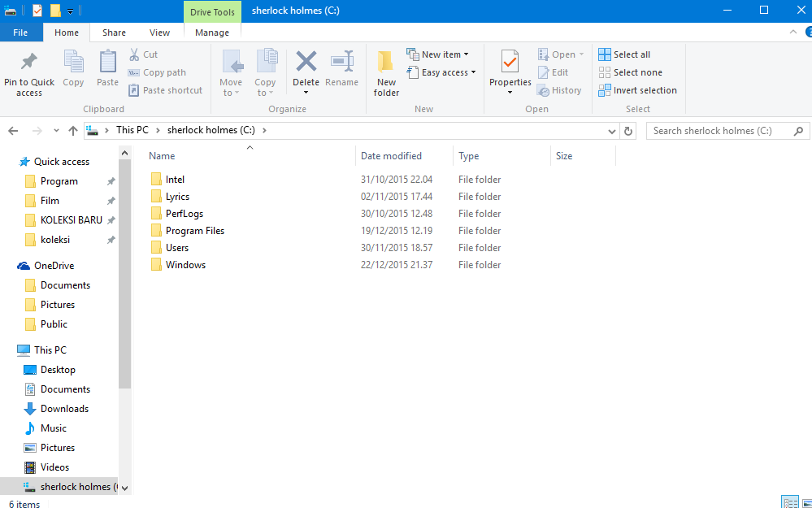
Task: Open the Manage ribbon tab
Action: click(x=212, y=32)
